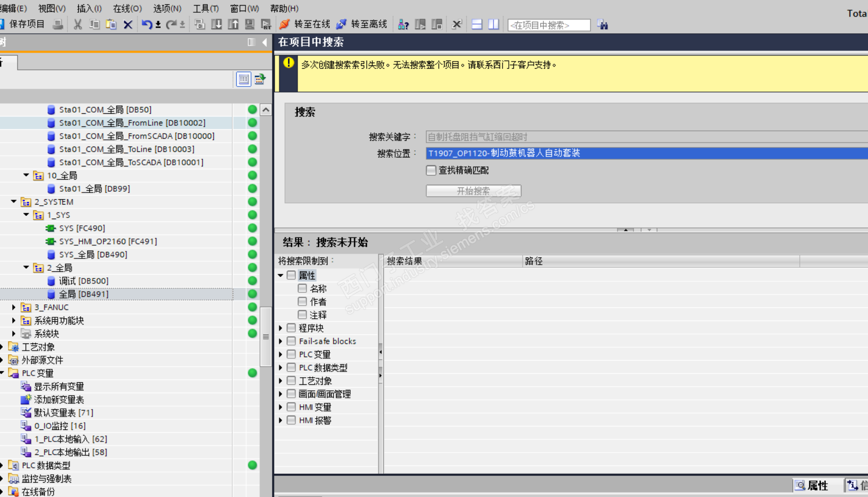Click the cross-reference X icon

point(457,24)
